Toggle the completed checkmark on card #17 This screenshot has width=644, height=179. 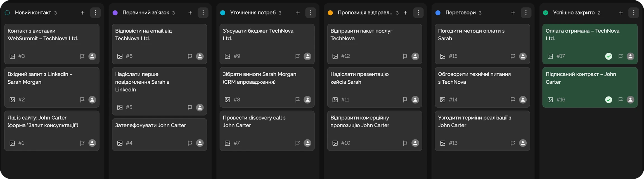[609, 56]
